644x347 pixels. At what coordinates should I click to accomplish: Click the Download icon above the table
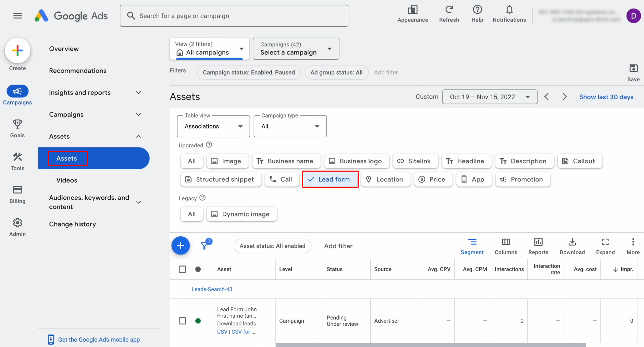[x=572, y=242]
